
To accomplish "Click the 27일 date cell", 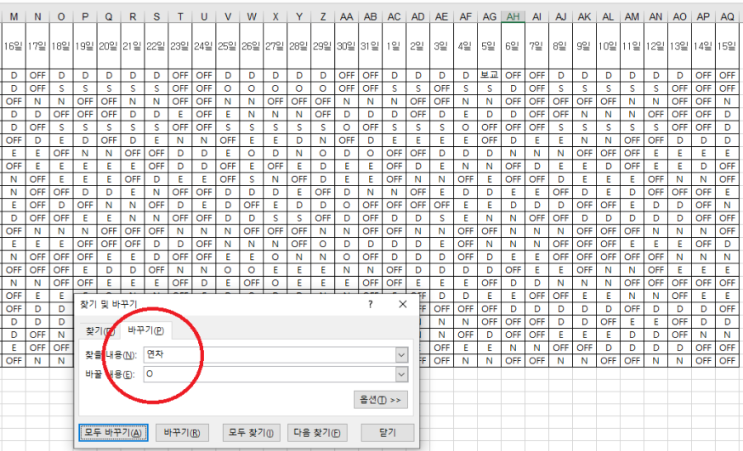I will coord(275,46).
